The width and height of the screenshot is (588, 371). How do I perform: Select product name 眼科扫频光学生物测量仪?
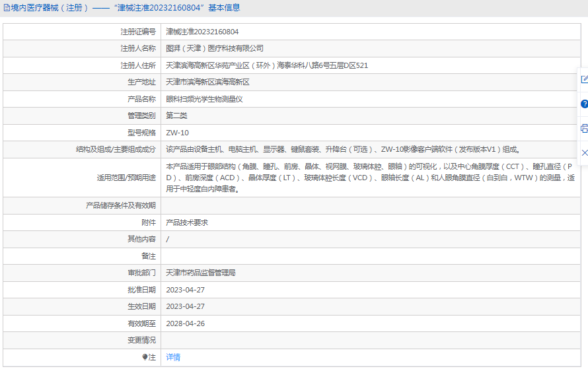tap(204, 99)
